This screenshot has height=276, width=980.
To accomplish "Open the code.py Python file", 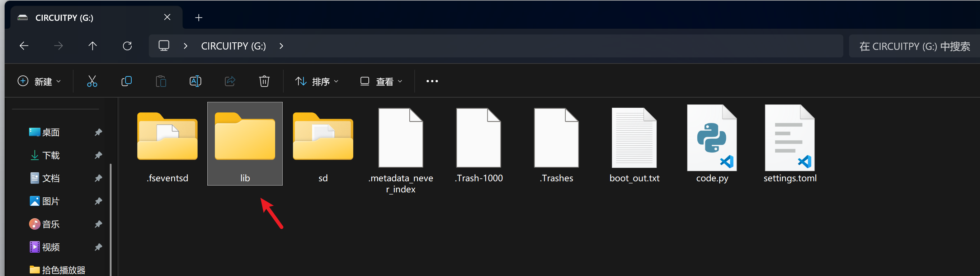I will click(x=712, y=145).
